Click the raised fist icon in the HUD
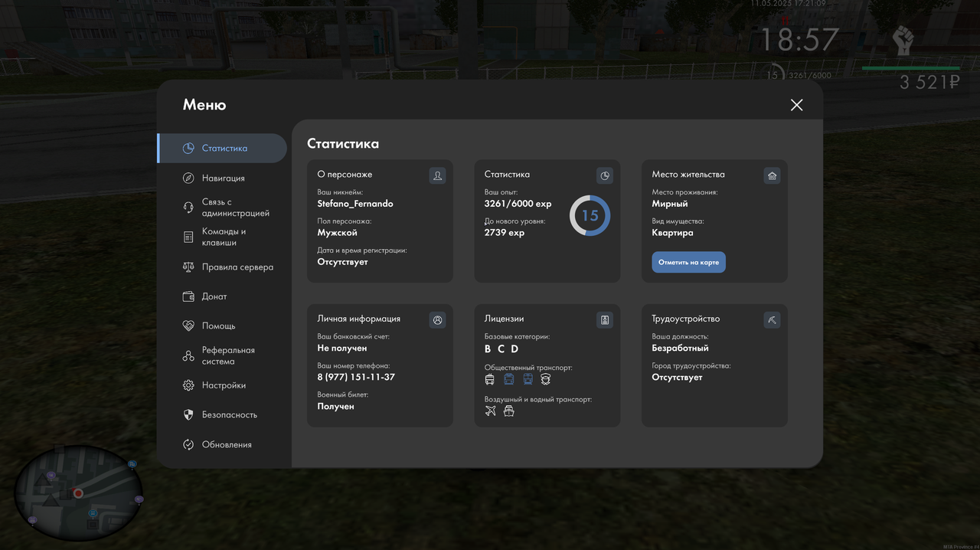The height and width of the screenshot is (550, 980). [x=903, y=41]
